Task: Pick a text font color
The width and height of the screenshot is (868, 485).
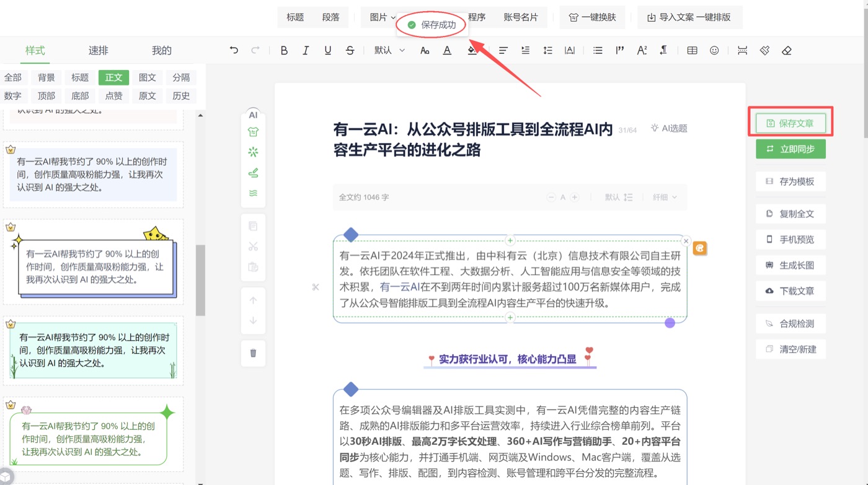Action: click(447, 51)
